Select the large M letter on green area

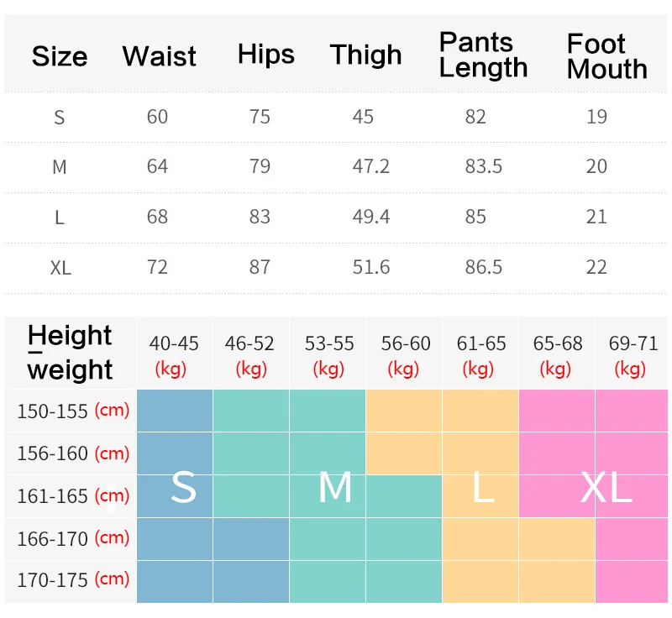click(x=335, y=488)
